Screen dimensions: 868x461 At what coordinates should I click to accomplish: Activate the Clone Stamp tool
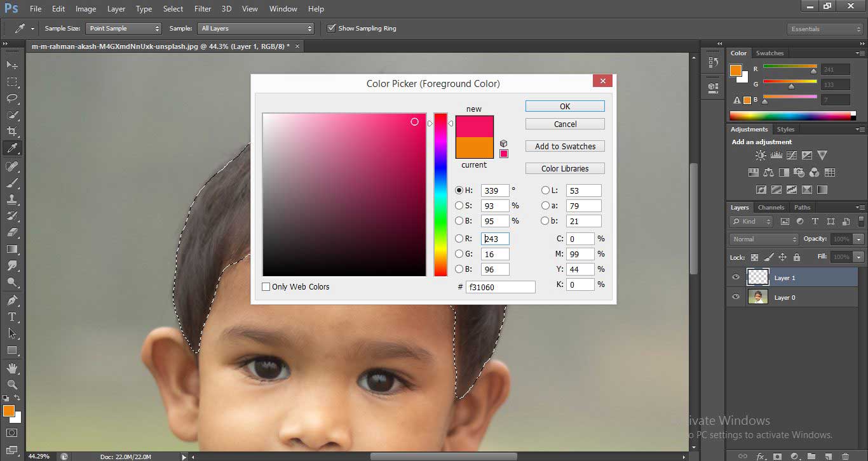[13, 199]
